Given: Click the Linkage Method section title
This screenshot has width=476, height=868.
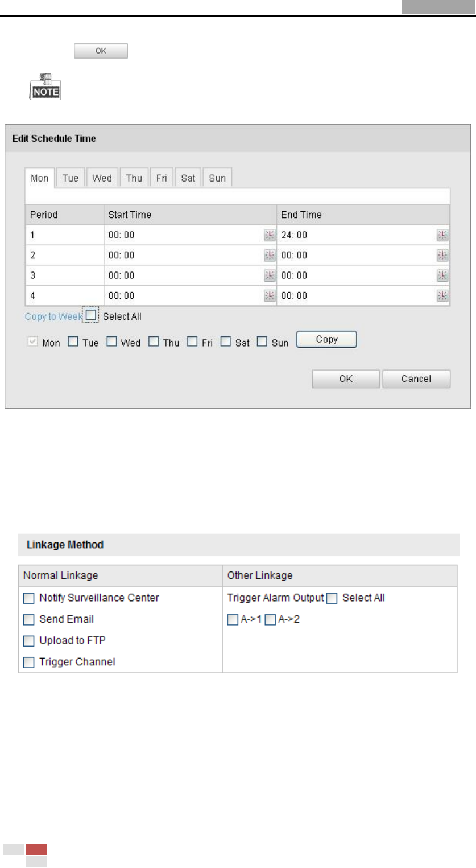Looking at the screenshot, I should pyautogui.click(x=65, y=545).
